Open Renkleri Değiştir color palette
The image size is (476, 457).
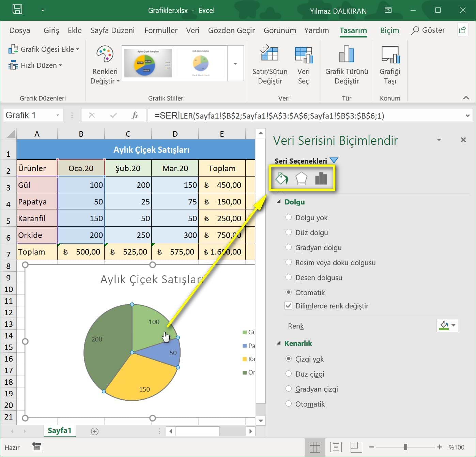105,65
